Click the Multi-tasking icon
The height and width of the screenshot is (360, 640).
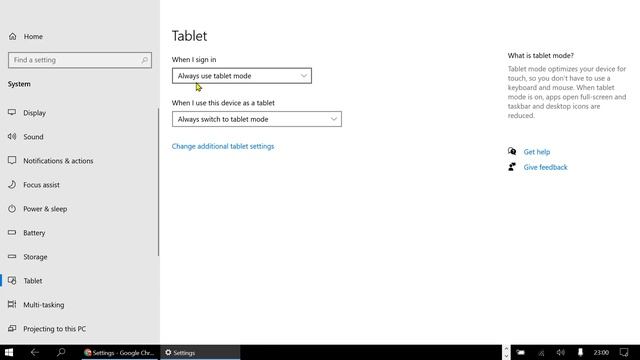pyautogui.click(x=12, y=304)
